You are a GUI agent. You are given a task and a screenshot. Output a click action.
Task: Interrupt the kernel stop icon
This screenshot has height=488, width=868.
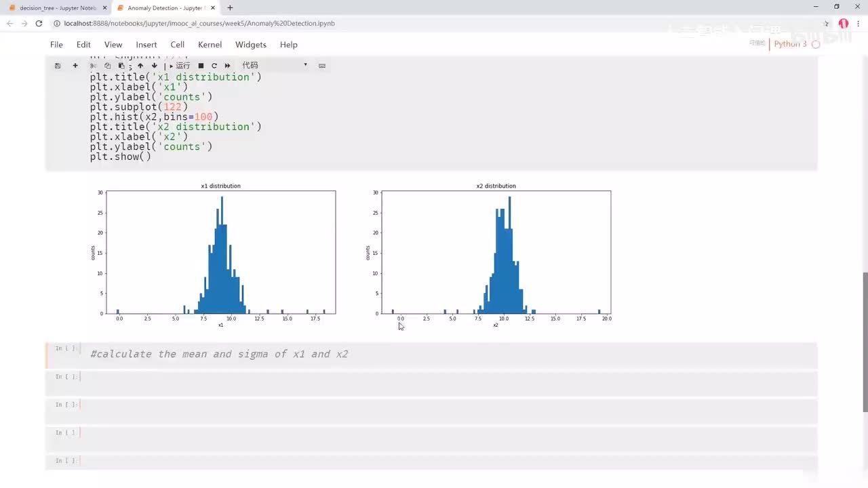coord(201,66)
